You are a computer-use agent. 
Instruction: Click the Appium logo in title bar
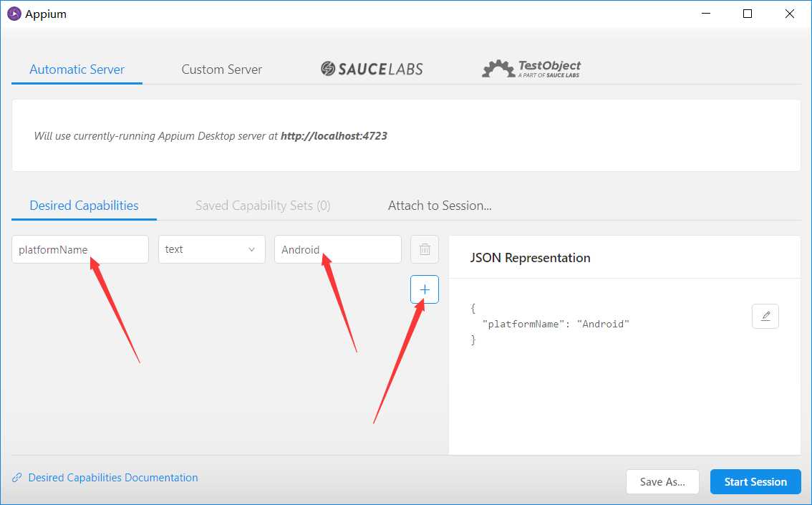(x=14, y=14)
